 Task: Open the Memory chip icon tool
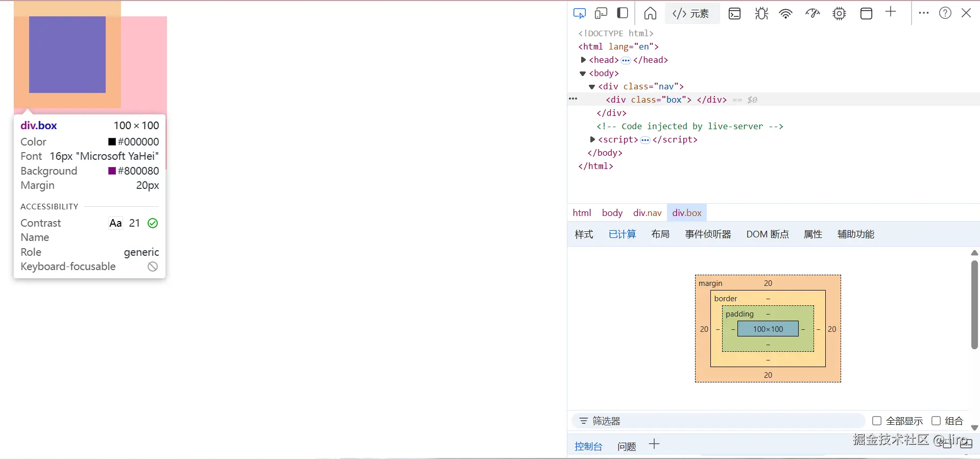pyautogui.click(x=840, y=13)
